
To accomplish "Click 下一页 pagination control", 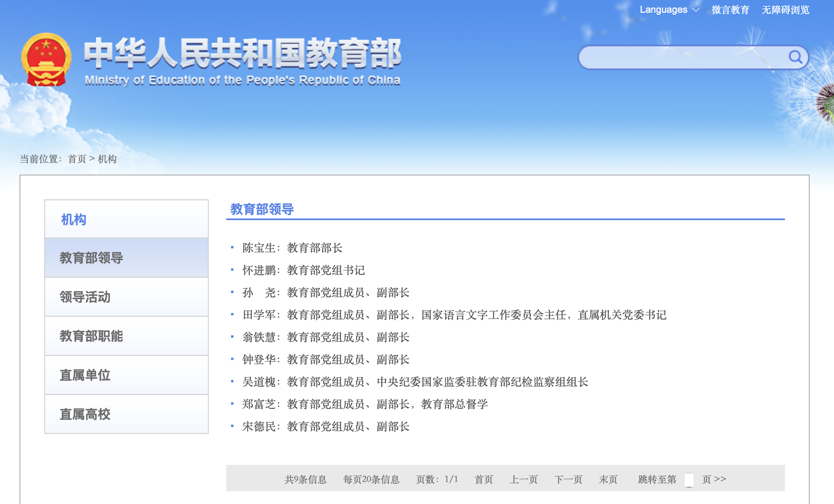I will tap(568, 480).
